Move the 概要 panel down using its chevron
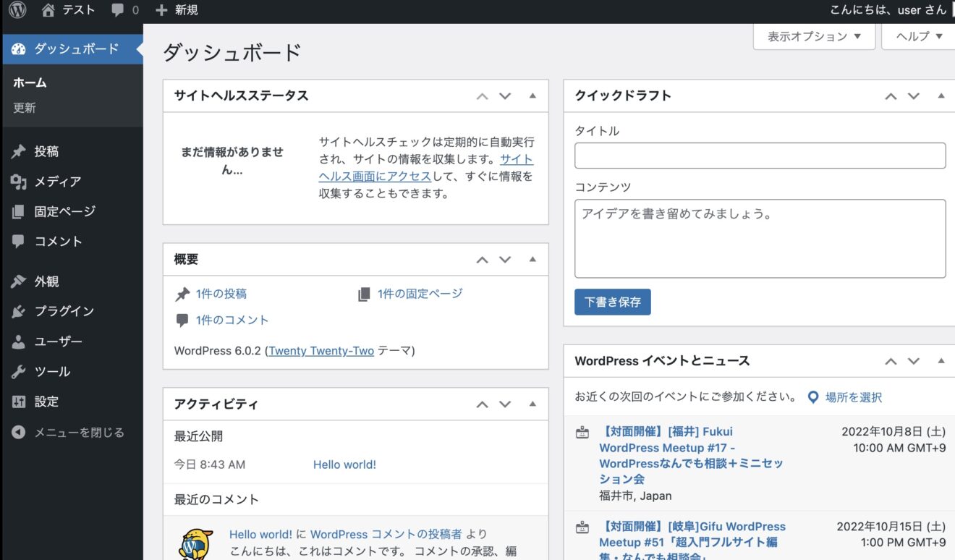This screenshot has width=955, height=560. coord(504,259)
